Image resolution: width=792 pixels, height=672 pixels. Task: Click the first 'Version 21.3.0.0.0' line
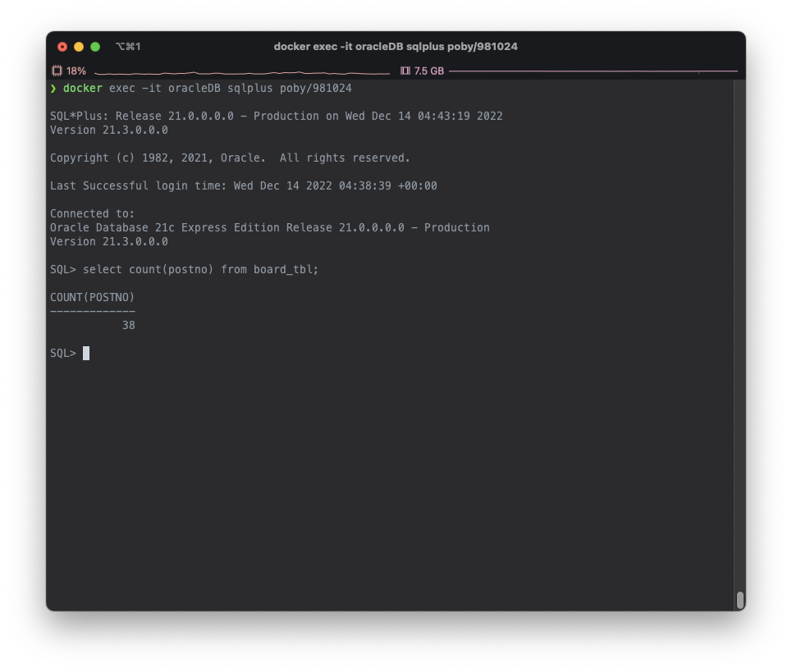pos(109,130)
